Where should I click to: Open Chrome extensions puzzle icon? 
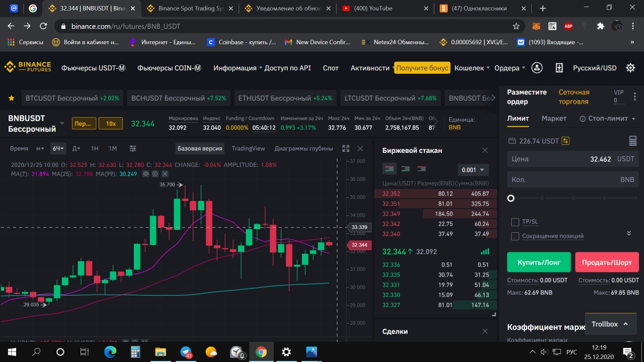(600, 26)
